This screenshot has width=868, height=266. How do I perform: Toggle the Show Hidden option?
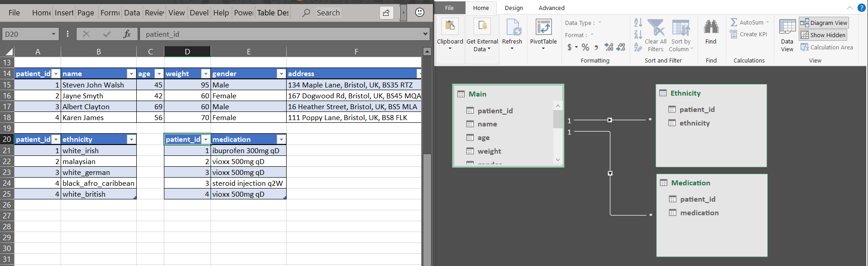[823, 35]
